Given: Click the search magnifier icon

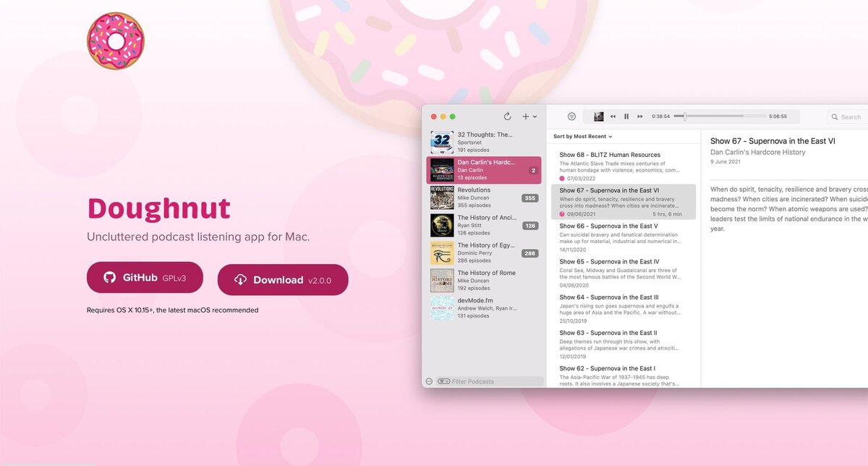Looking at the screenshot, I should pos(835,116).
